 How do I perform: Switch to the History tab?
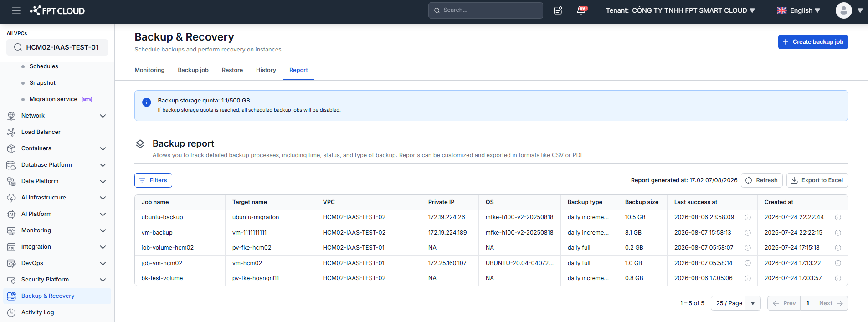click(x=266, y=70)
